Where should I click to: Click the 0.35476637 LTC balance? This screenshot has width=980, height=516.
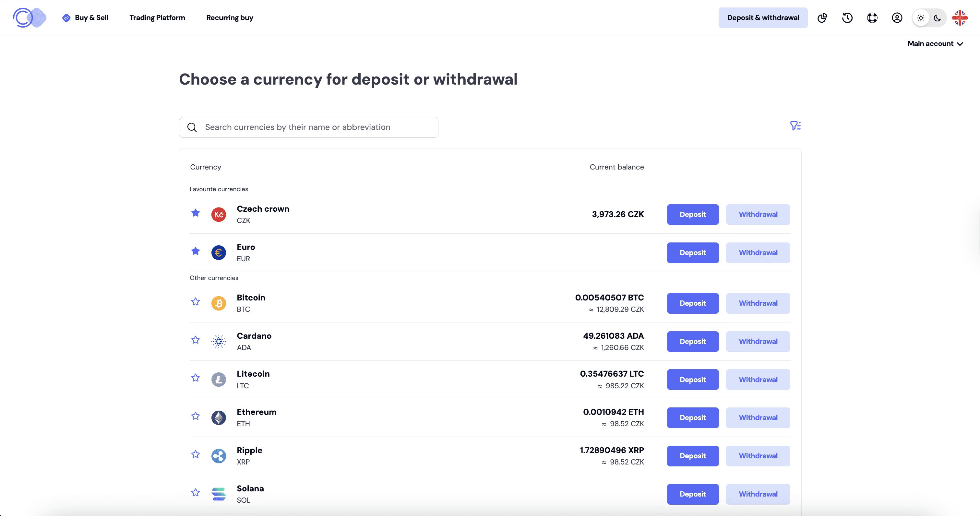click(x=612, y=374)
